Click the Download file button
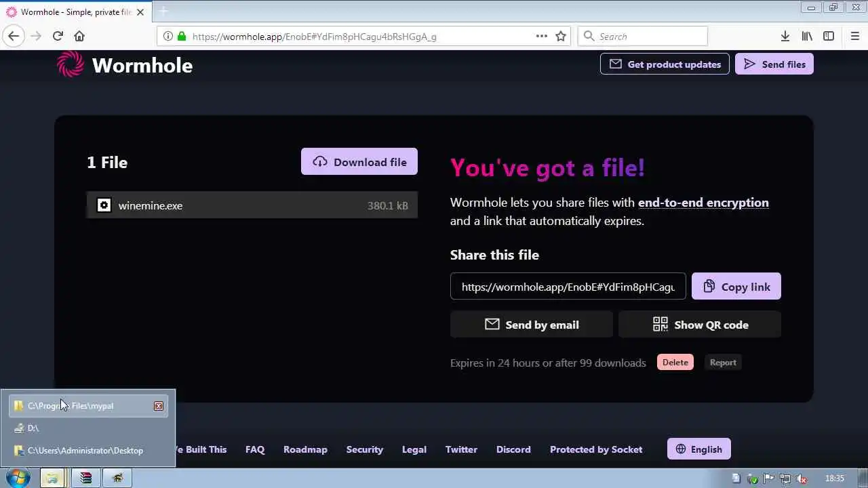 pyautogui.click(x=359, y=162)
